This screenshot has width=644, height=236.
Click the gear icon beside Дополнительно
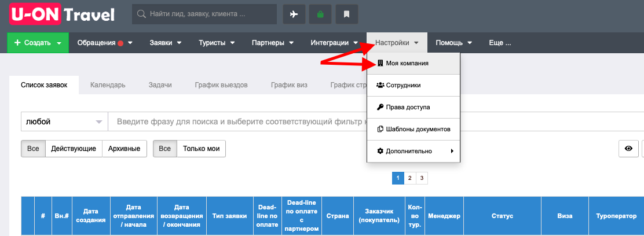380,151
